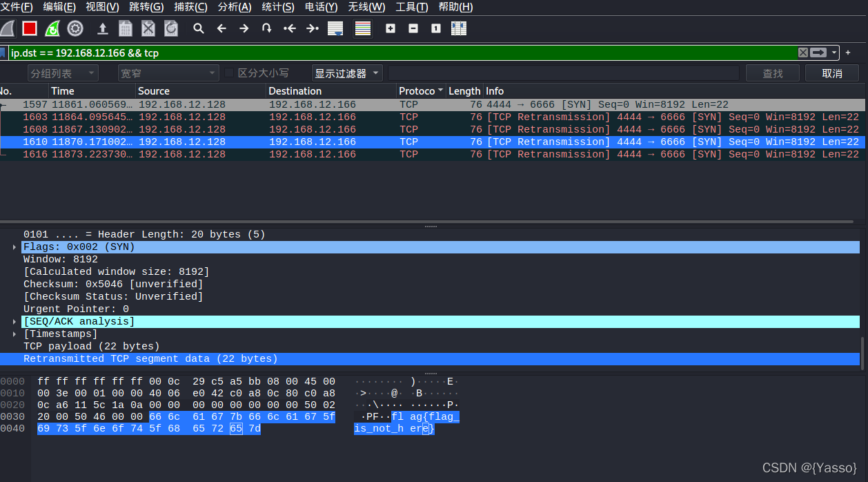Screen dimensions: 868x482
Task: Select TCP payload (22 bytes) line
Action: pos(91,347)
